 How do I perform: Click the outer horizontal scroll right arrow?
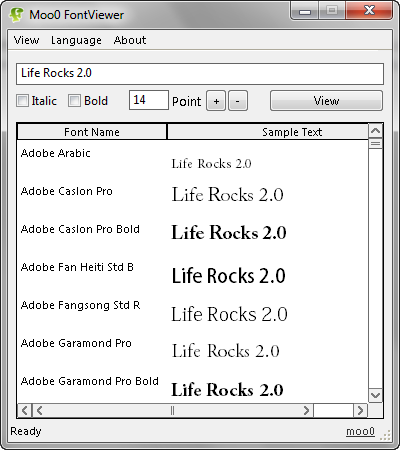coord(360,410)
